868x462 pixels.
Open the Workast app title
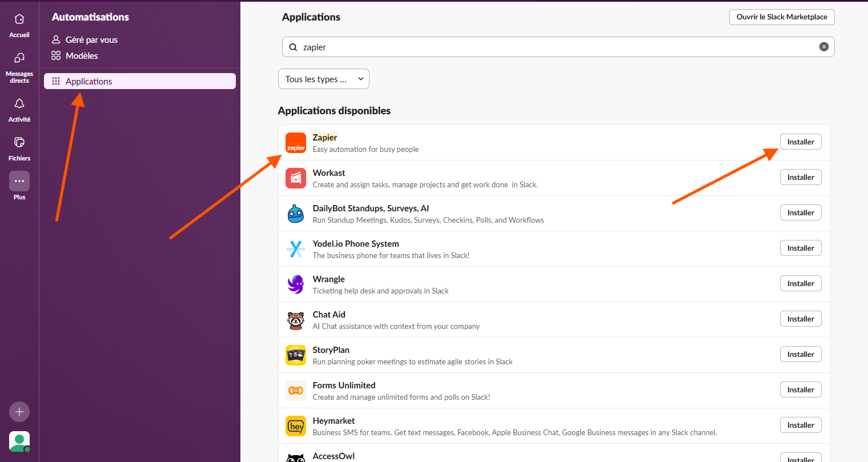tap(329, 173)
